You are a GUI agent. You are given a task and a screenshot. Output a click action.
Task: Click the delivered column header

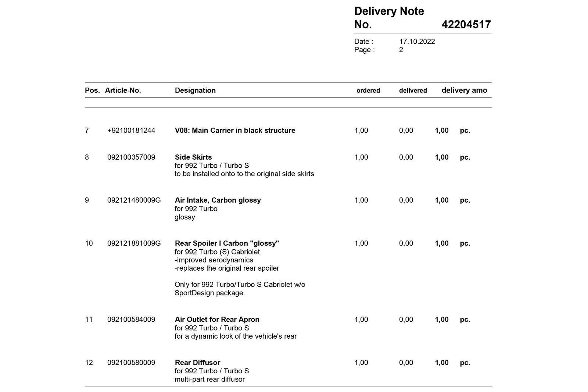pyautogui.click(x=413, y=90)
